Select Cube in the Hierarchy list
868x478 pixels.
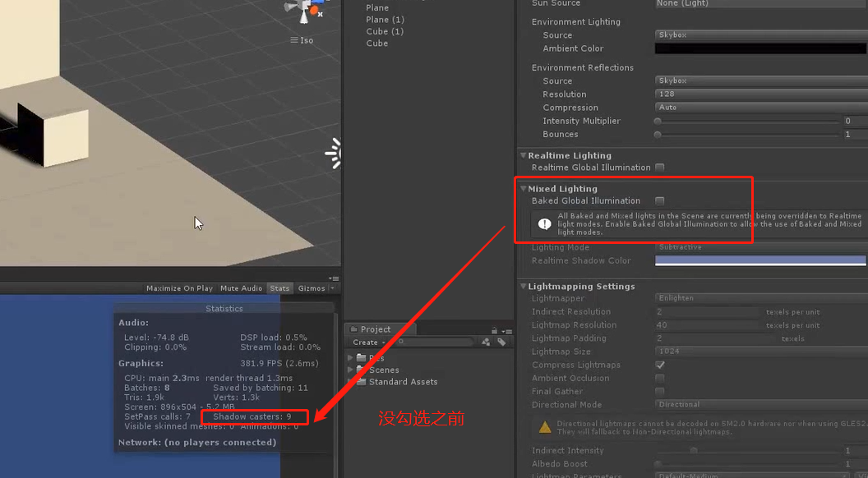point(377,43)
